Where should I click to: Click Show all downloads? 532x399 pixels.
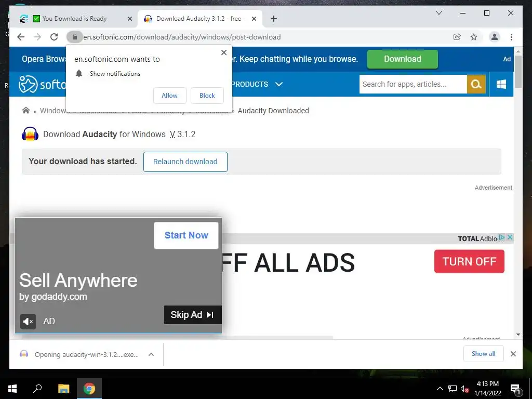point(484,354)
